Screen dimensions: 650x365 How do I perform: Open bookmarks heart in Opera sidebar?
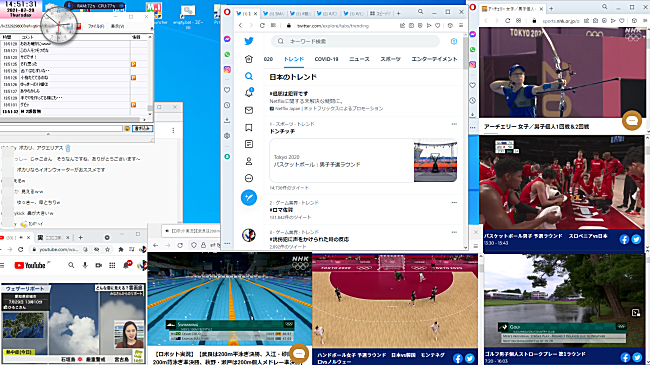(227, 90)
